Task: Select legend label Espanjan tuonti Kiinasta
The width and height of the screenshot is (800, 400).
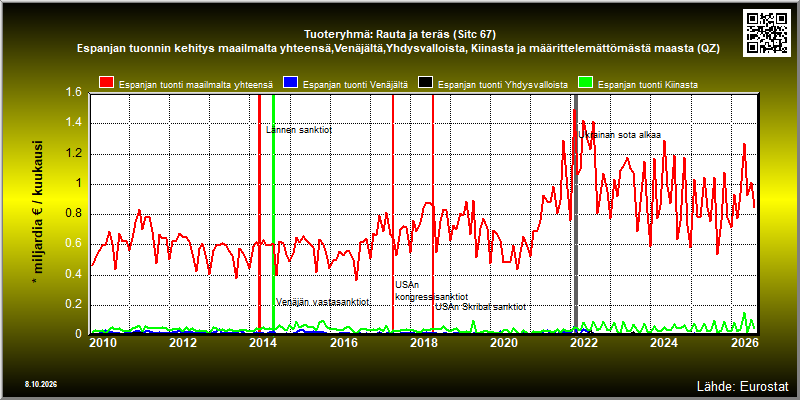Action: pyautogui.click(x=648, y=85)
